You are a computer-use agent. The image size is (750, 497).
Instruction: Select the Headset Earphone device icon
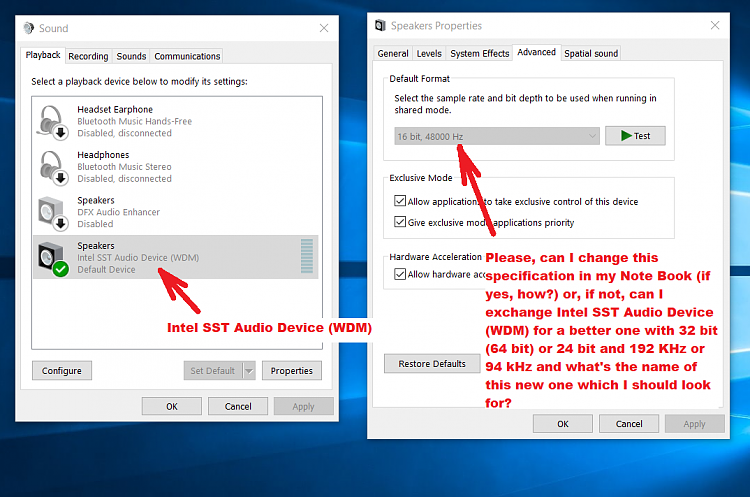click(52, 122)
